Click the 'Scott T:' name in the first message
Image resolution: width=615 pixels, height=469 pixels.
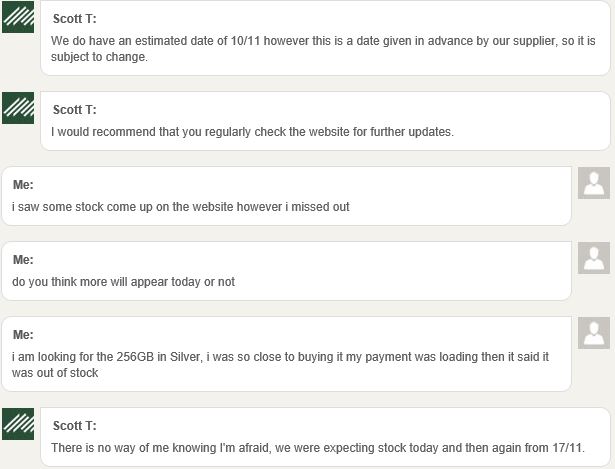75,19
